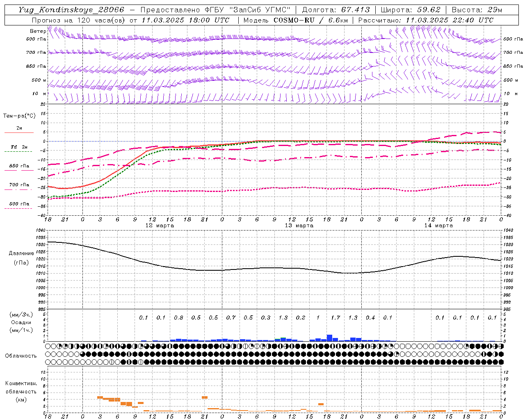
Task: Click the orange convective bar at 21h 12 марта
Action: point(205,397)
